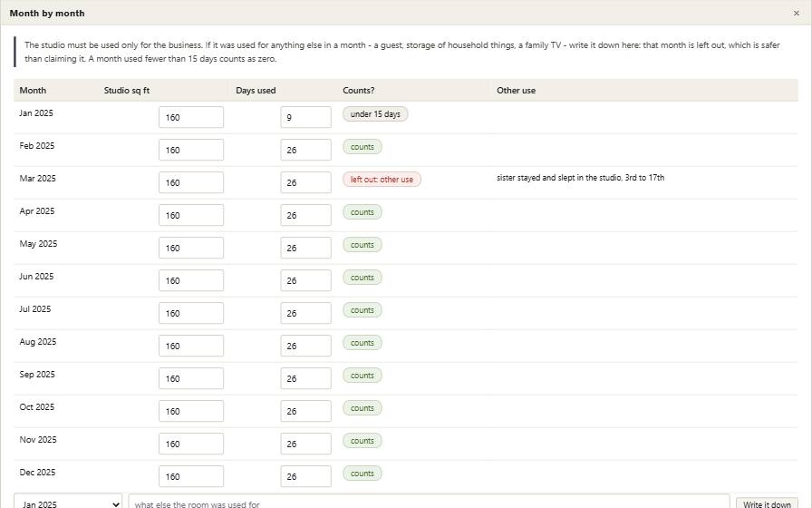Click the 'Sep 2025' row label
812x508 pixels.
[x=37, y=375]
